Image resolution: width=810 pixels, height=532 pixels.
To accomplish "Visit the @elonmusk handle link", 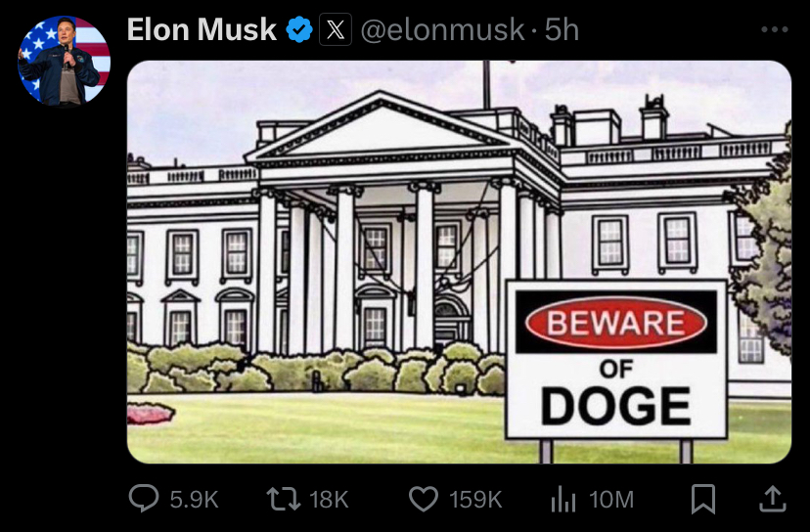I will coord(442,30).
